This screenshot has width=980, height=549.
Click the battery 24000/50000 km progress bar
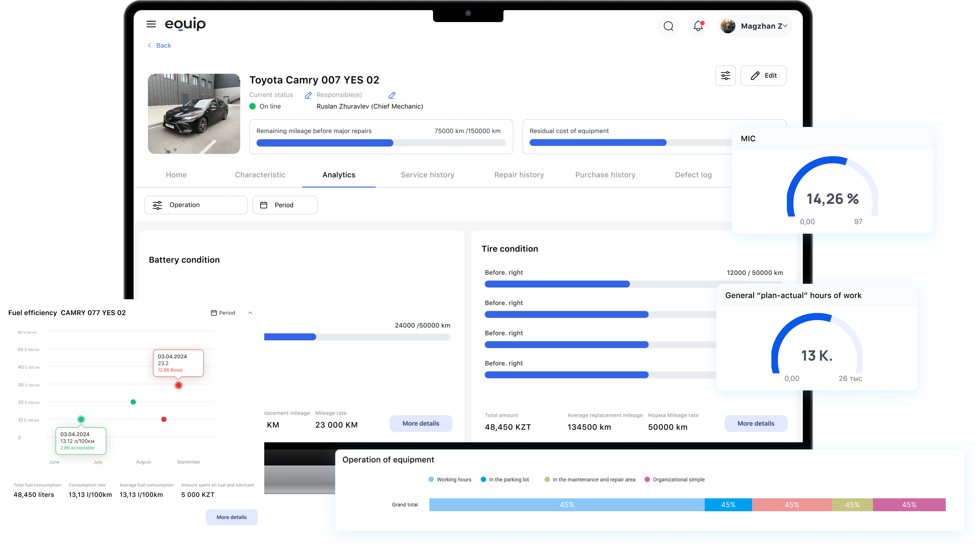tap(357, 337)
